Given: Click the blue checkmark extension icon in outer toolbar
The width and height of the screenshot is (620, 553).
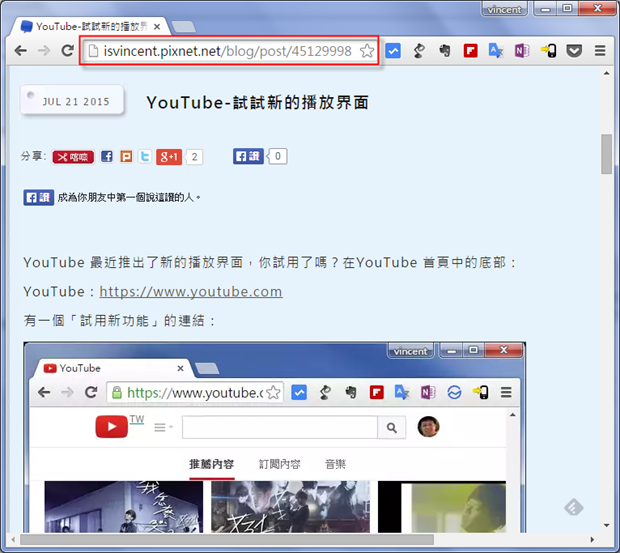Looking at the screenshot, I should coord(393,51).
